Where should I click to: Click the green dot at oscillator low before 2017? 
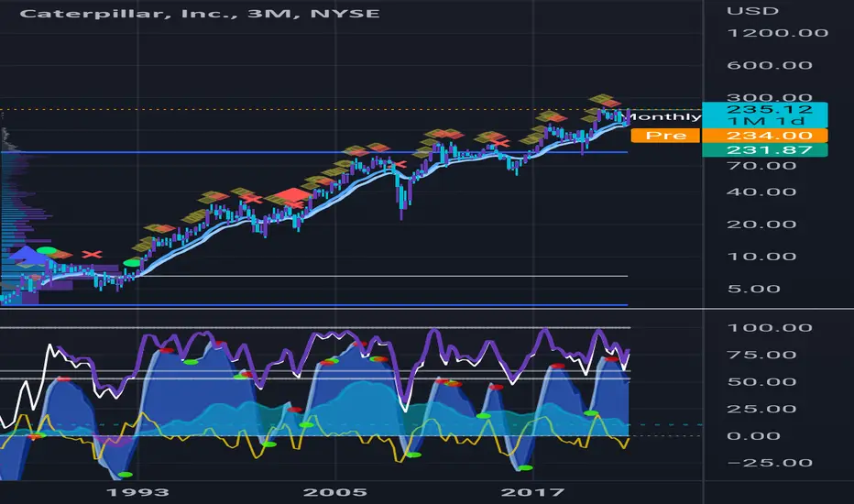(525, 467)
